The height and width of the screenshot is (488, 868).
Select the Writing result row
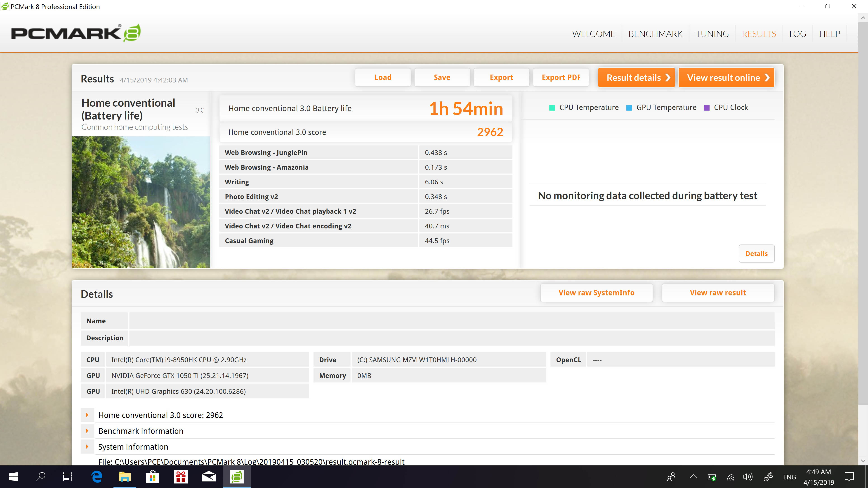click(366, 182)
